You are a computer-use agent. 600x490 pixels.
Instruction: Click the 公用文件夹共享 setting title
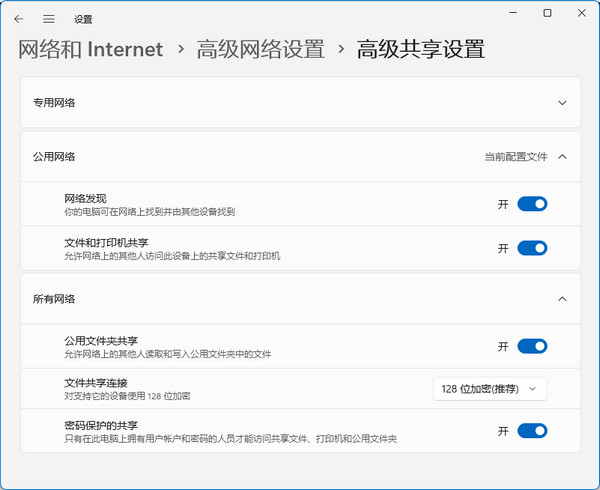coord(101,340)
